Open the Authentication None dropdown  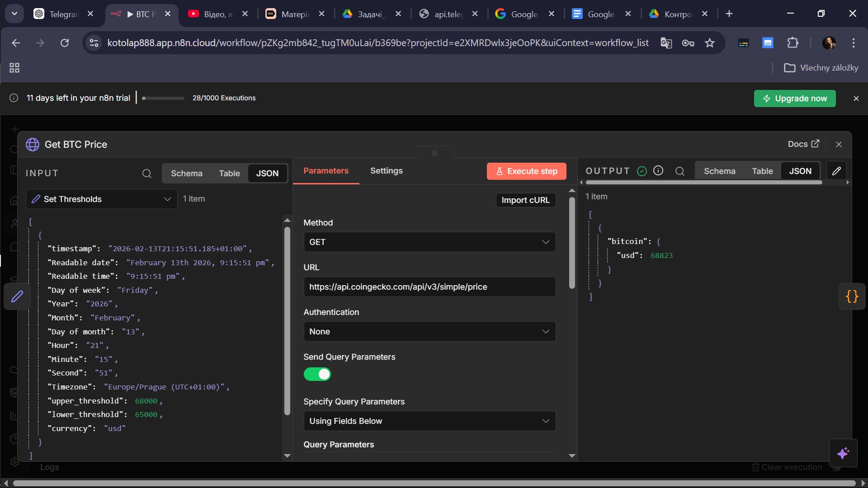click(429, 332)
